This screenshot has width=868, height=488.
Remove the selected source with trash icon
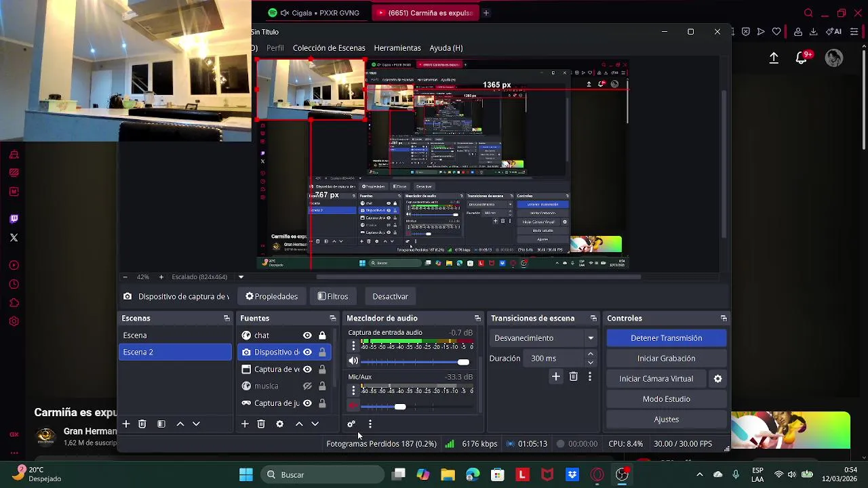coord(261,424)
